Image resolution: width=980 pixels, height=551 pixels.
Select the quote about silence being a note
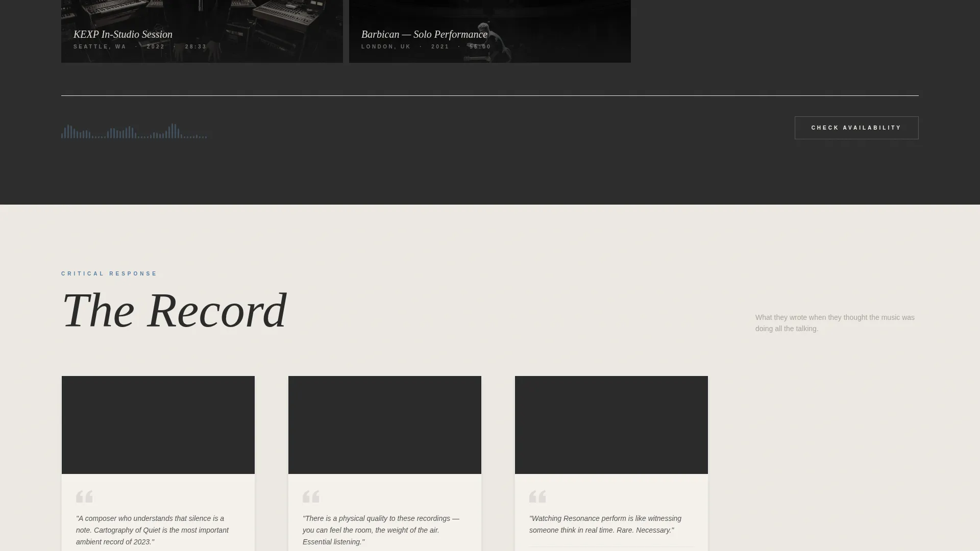pyautogui.click(x=153, y=530)
